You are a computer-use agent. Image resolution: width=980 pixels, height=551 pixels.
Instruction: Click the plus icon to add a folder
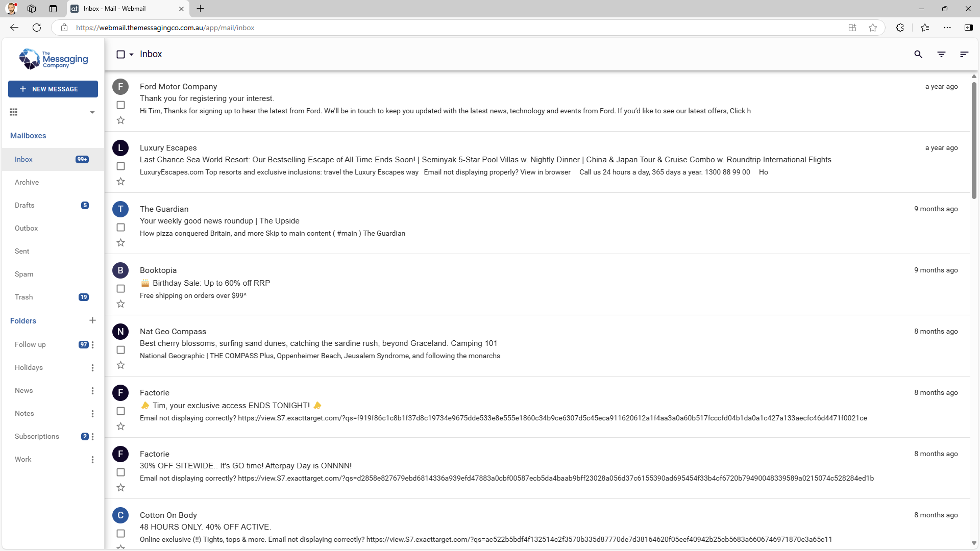92,320
